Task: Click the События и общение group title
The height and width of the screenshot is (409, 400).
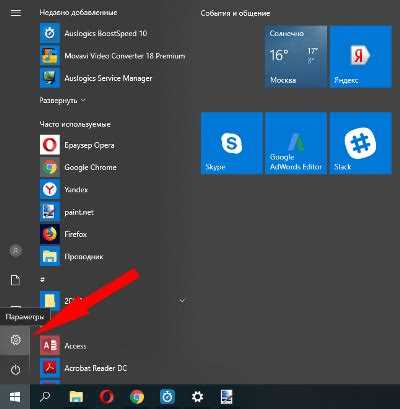Action: click(x=235, y=13)
